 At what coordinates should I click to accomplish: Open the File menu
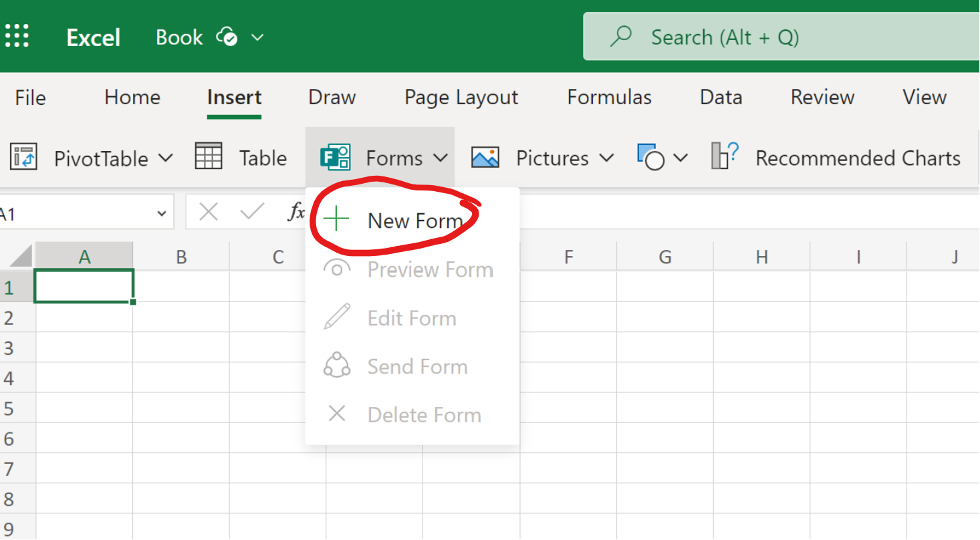click(30, 98)
